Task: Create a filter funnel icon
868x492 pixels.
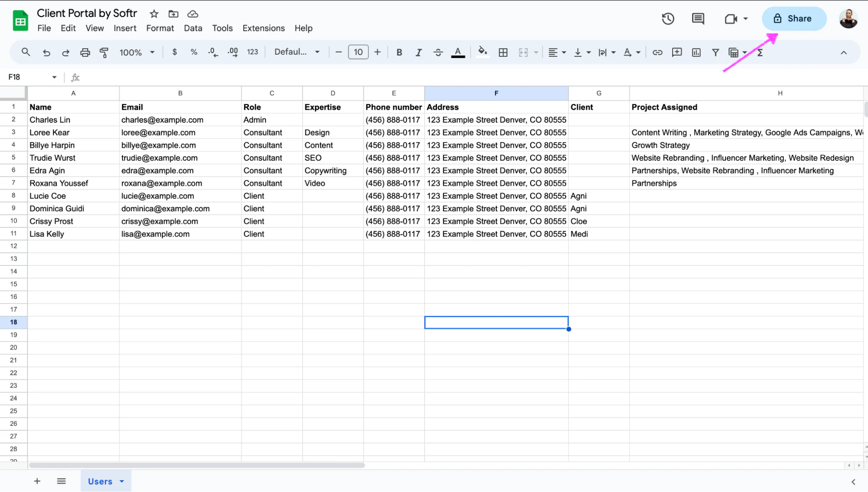Action: point(716,52)
